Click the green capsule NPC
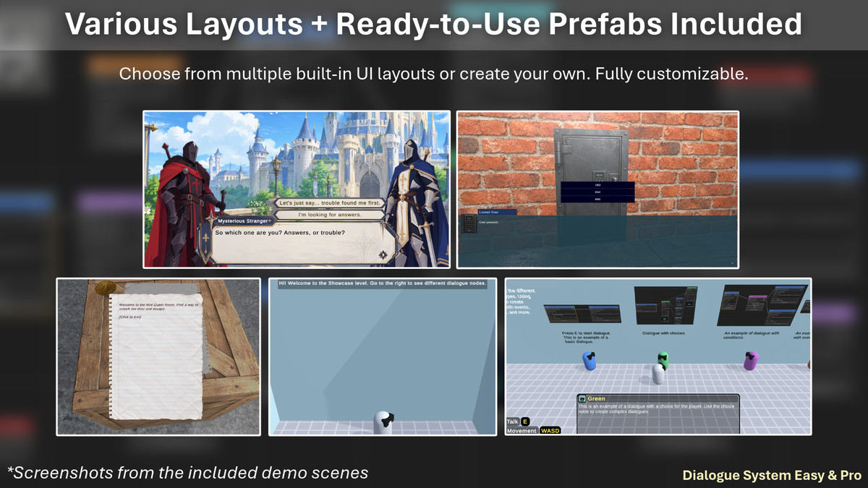 click(x=663, y=358)
